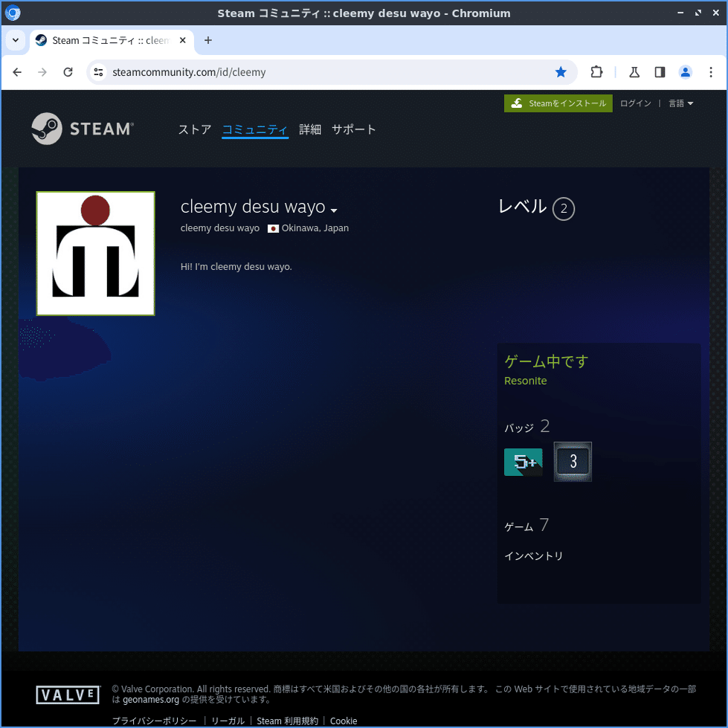Image resolution: width=728 pixels, height=728 pixels.
Task: Open the Chromium extensions puzzle icon
Action: (x=596, y=72)
